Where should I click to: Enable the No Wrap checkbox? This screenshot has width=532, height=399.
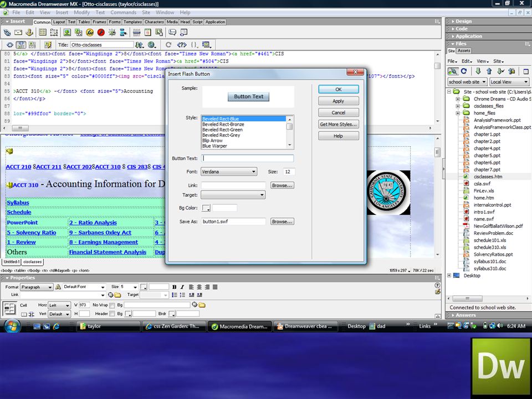pyautogui.click(x=112, y=305)
